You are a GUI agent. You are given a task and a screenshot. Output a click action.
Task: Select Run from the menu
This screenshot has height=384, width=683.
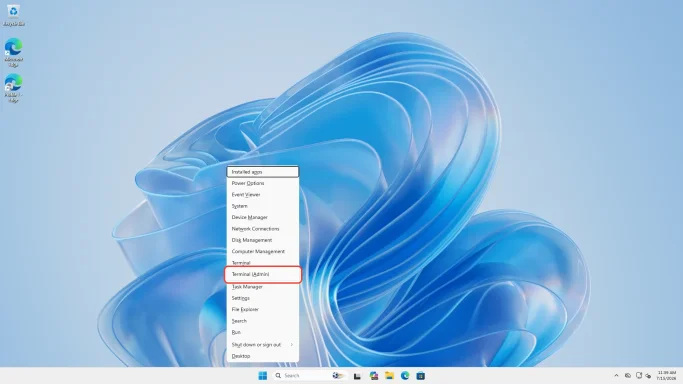[263, 332]
